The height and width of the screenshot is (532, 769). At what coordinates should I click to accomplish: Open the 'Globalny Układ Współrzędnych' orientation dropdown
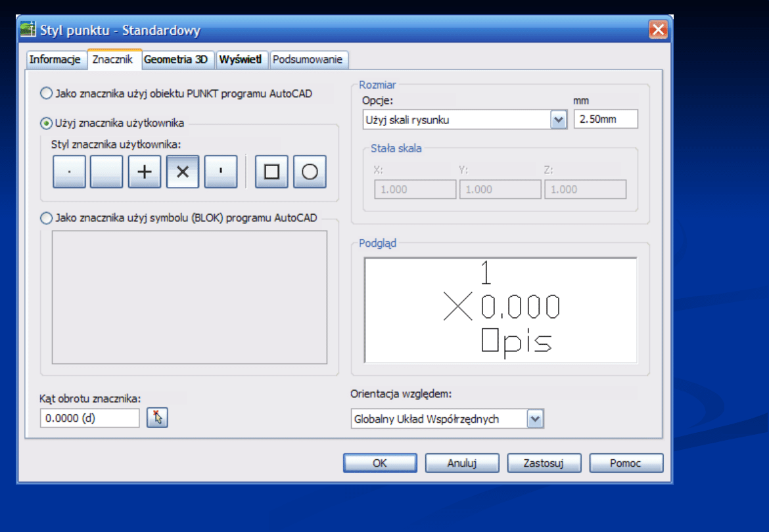(535, 419)
